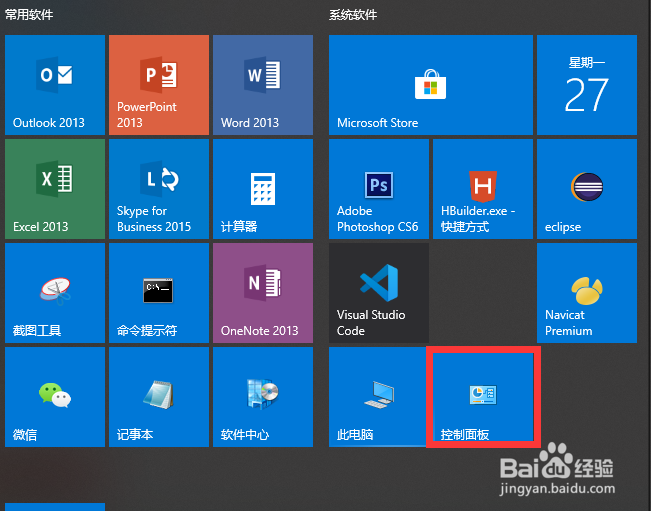
Task: Launch Adobe Photoshop CS6 tile
Action: point(379,189)
